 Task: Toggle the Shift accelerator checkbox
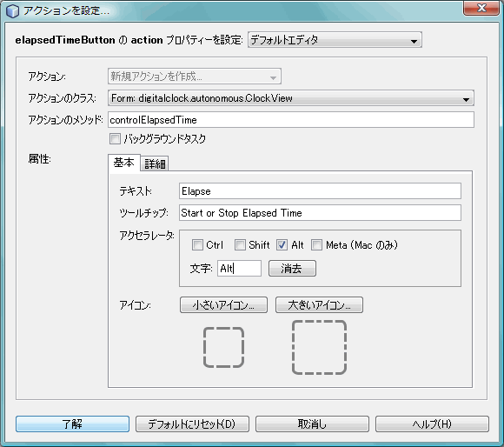click(240, 245)
